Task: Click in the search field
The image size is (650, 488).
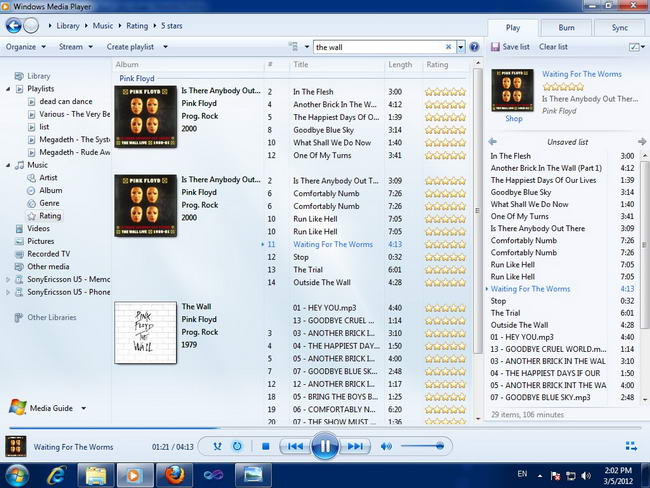Action: (379, 47)
